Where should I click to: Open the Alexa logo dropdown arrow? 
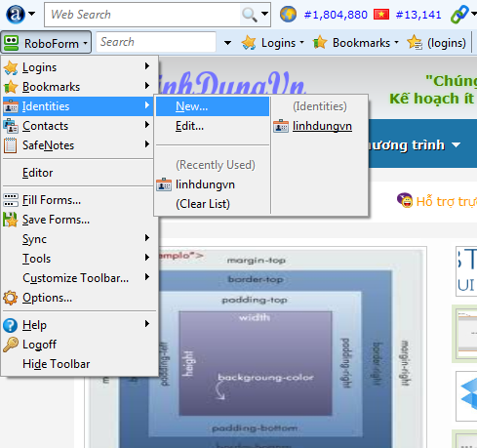point(32,14)
